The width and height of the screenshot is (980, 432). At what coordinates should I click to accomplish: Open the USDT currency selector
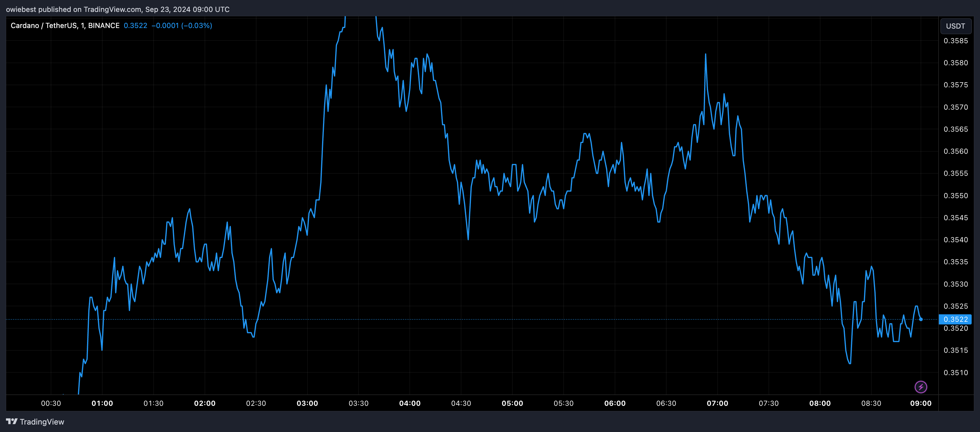pos(955,26)
